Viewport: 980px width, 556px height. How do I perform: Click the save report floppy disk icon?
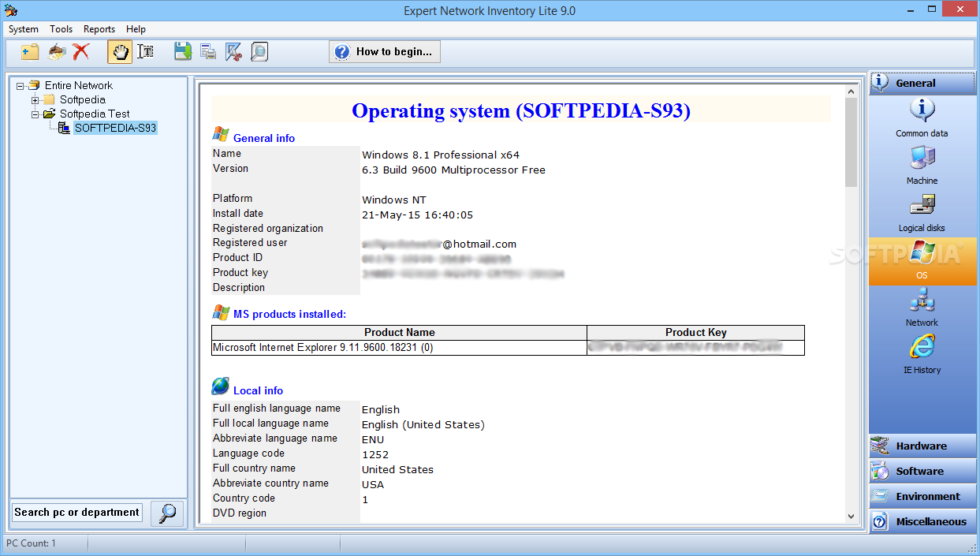tap(183, 52)
